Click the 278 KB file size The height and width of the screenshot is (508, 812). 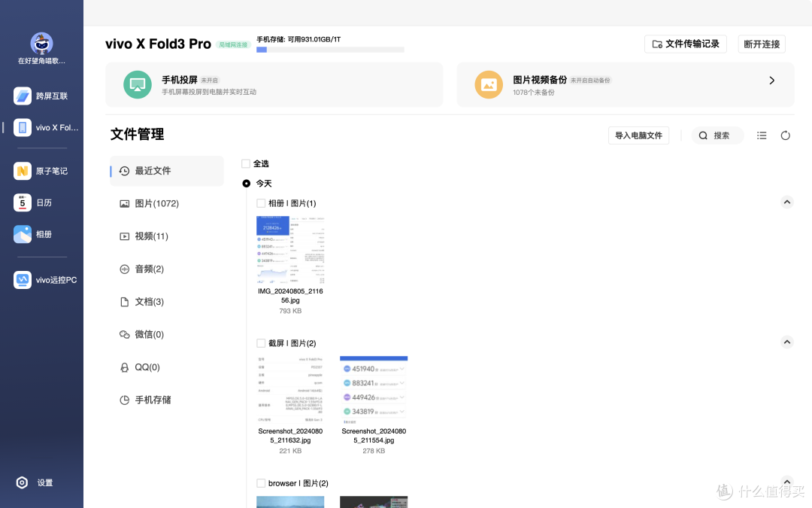[374, 451]
